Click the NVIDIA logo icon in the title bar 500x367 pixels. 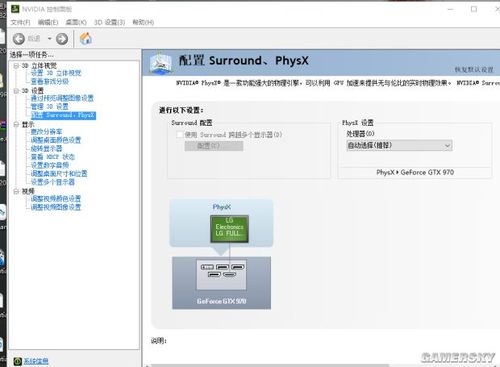15,9
